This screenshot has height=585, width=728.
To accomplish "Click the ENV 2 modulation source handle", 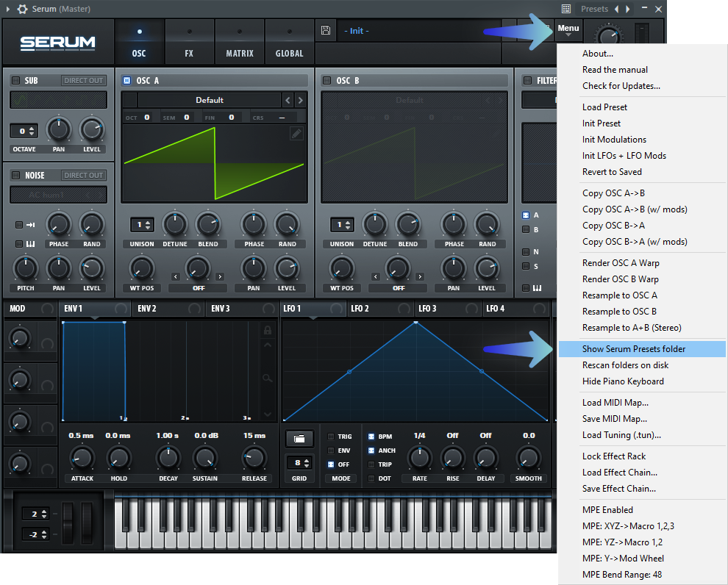I will 195,309.
